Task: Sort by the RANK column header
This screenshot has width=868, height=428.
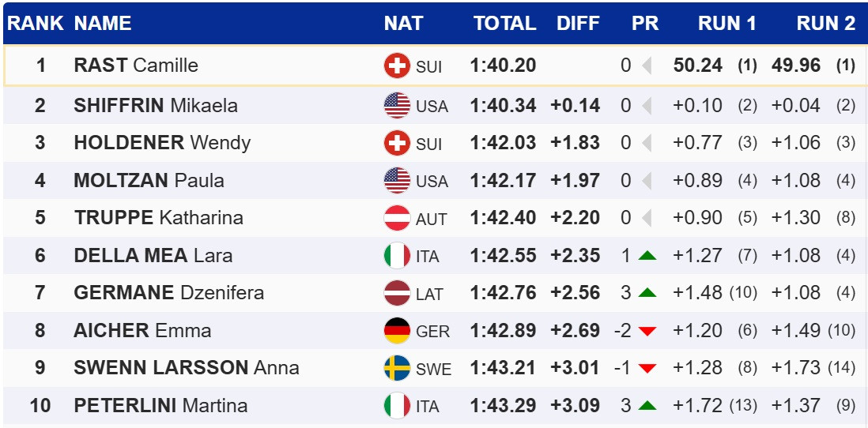Action: point(36,24)
